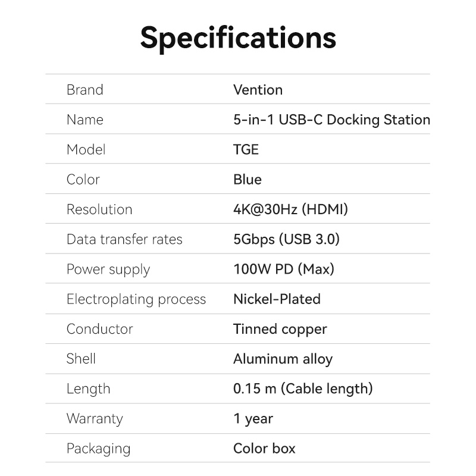Click the Resolution row label
The width and height of the screenshot is (476, 476).
pyautogui.click(x=99, y=209)
